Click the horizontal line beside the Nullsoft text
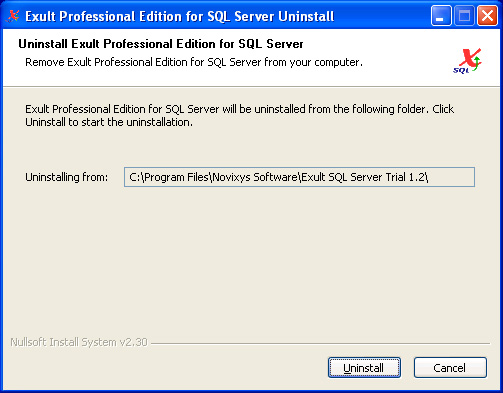 point(321,343)
